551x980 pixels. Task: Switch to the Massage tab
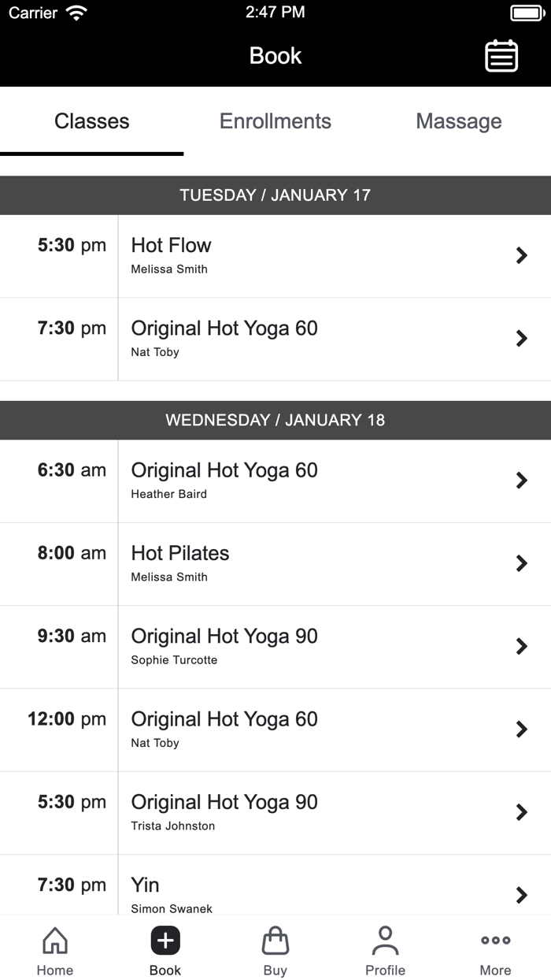tap(459, 121)
